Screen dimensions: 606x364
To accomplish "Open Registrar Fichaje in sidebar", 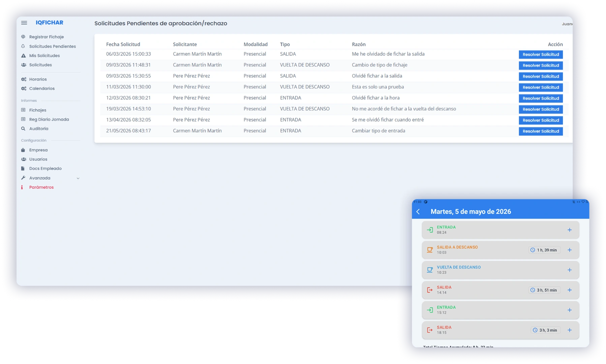I will click(x=47, y=37).
